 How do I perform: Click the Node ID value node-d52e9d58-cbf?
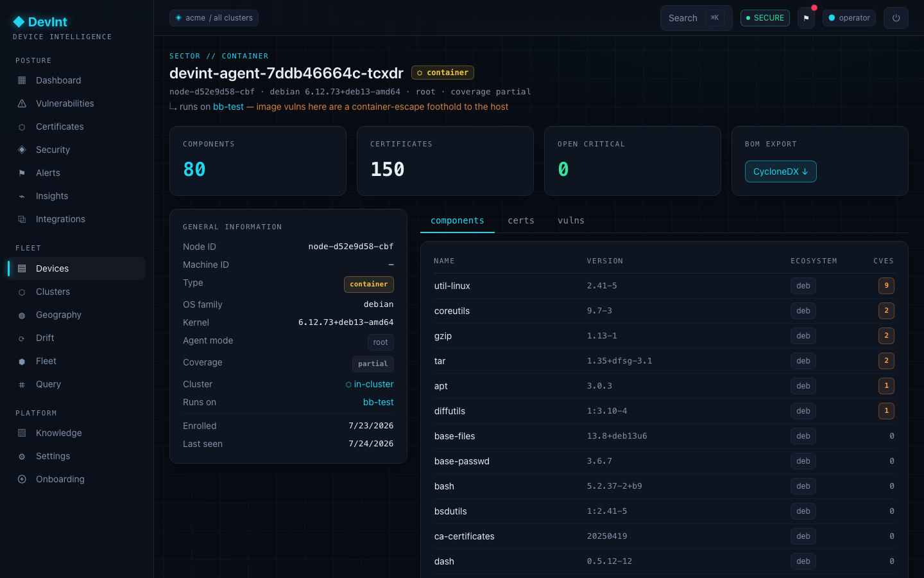click(x=351, y=247)
